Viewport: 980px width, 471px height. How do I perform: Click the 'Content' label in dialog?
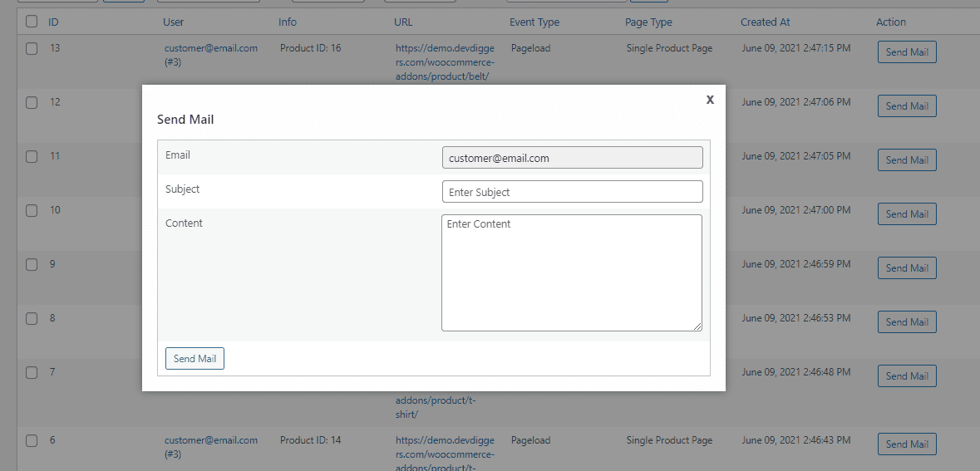[184, 223]
